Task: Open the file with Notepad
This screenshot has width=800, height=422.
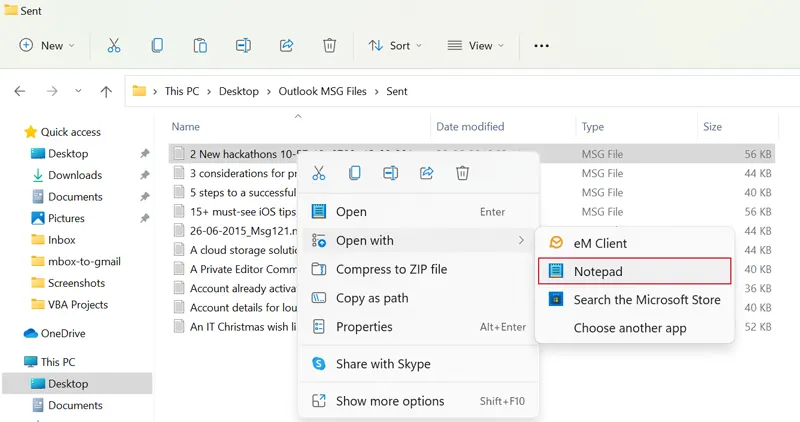Action: [635, 271]
